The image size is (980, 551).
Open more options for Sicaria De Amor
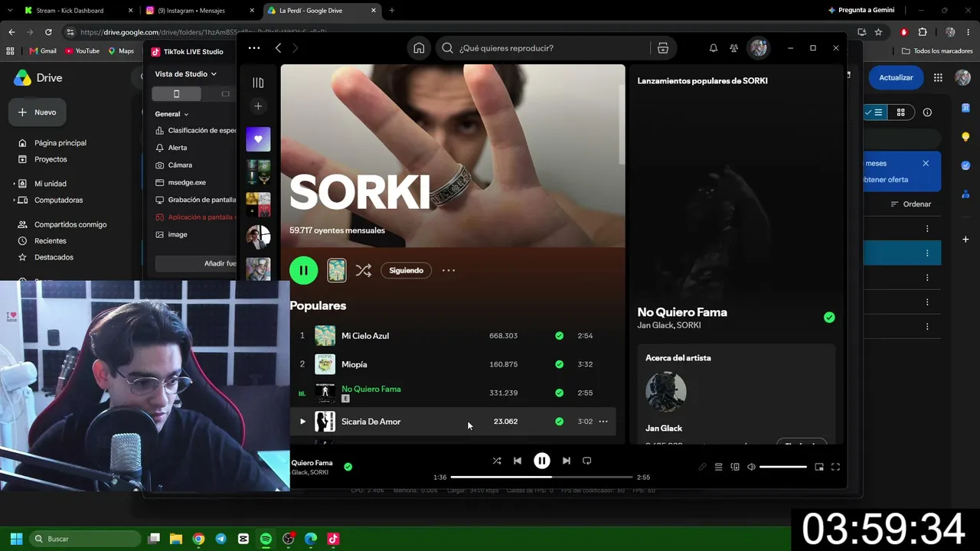coord(603,422)
